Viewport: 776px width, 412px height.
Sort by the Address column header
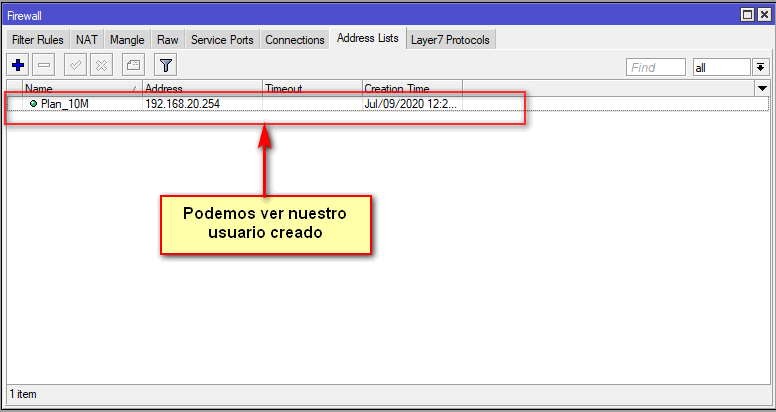pos(202,88)
